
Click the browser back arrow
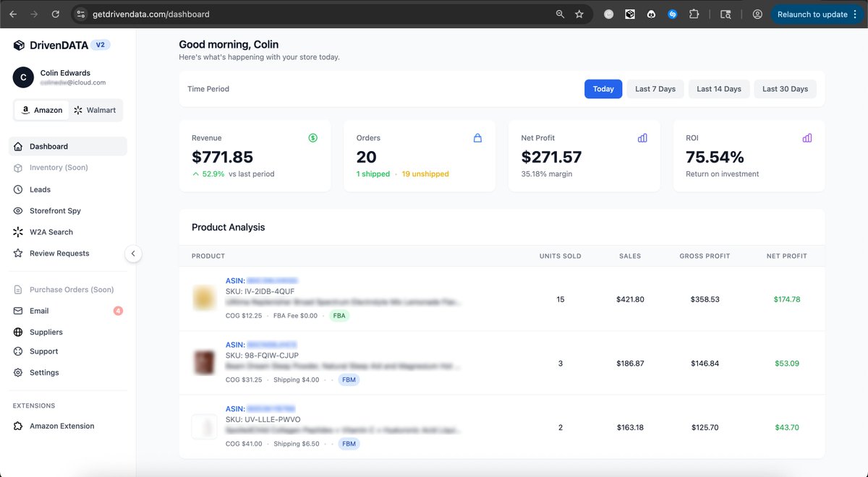13,14
